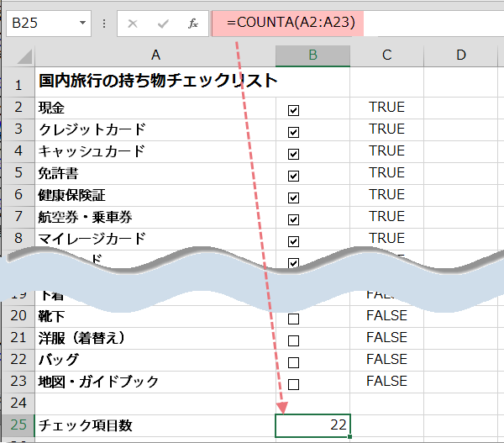504x443 pixels.
Task: Toggle the 免許書 checkbox
Action: (293, 176)
